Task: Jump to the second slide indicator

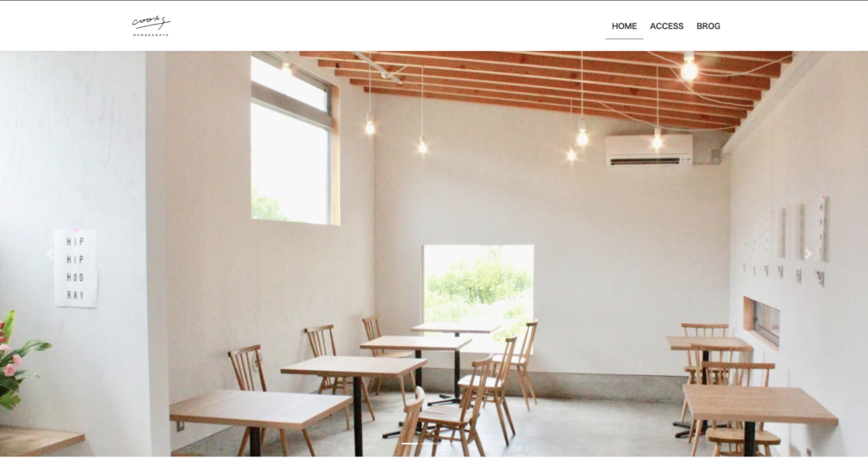Action: pos(430,443)
